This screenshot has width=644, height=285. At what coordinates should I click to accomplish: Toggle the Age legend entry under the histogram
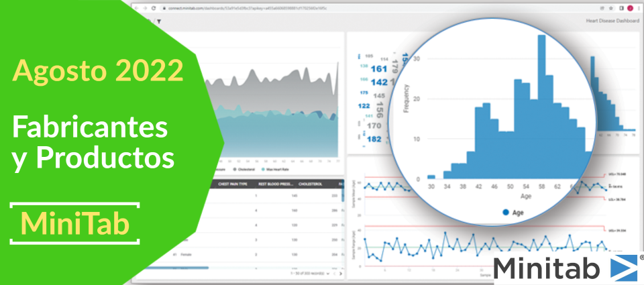[513, 213]
